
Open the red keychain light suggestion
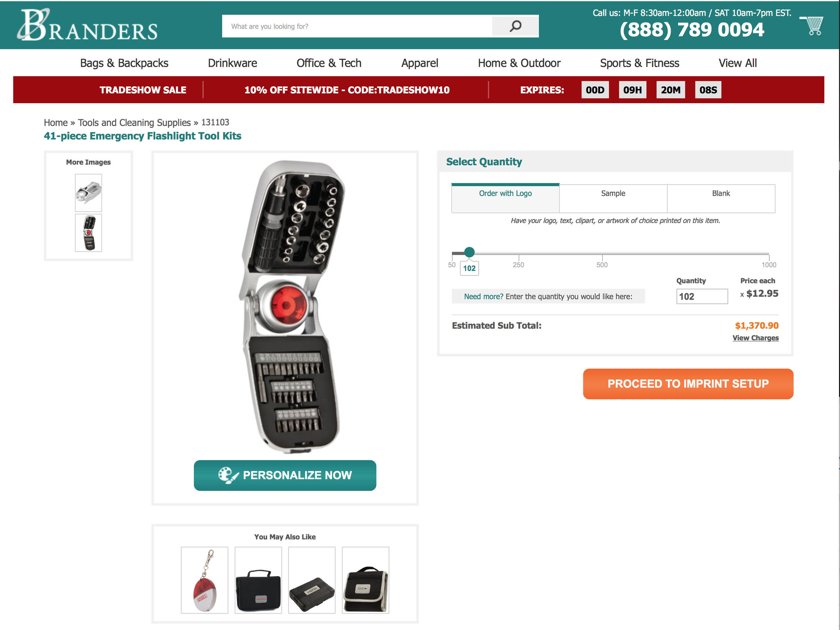204,580
